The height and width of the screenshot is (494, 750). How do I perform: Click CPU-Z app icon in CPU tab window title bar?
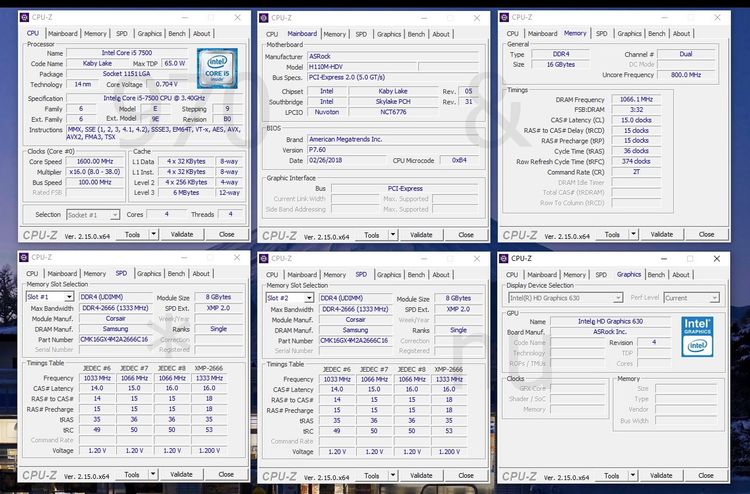click(24, 18)
